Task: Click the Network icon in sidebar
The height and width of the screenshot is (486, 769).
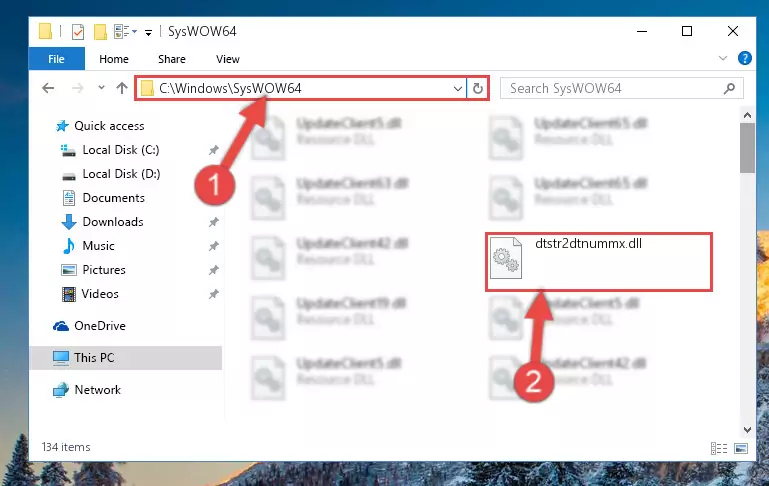Action: [61, 390]
